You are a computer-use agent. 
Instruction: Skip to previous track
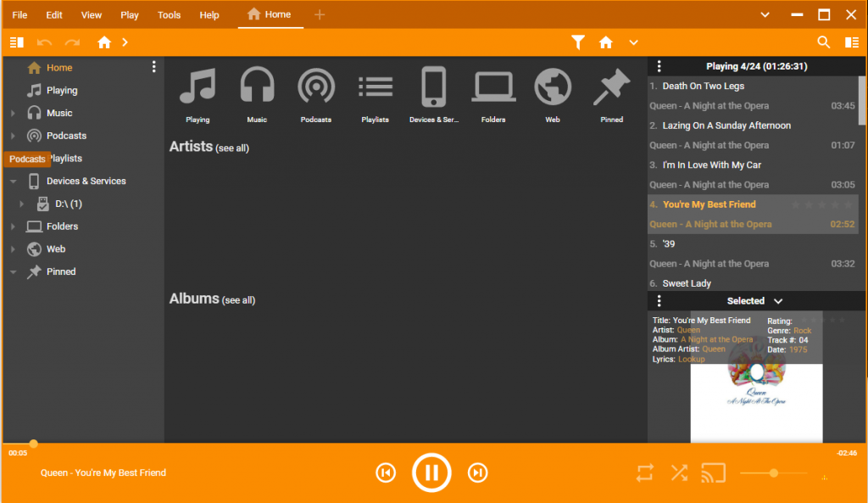pos(386,473)
